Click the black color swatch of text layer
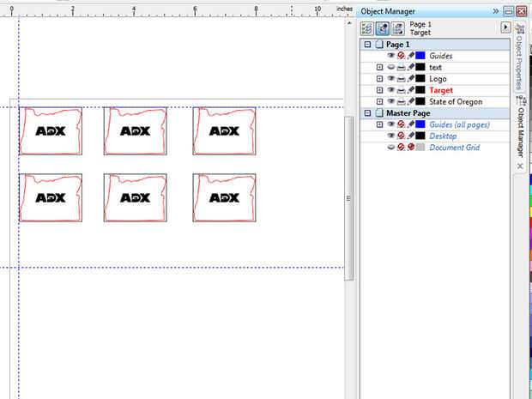This screenshot has width=532, height=399. click(x=420, y=67)
